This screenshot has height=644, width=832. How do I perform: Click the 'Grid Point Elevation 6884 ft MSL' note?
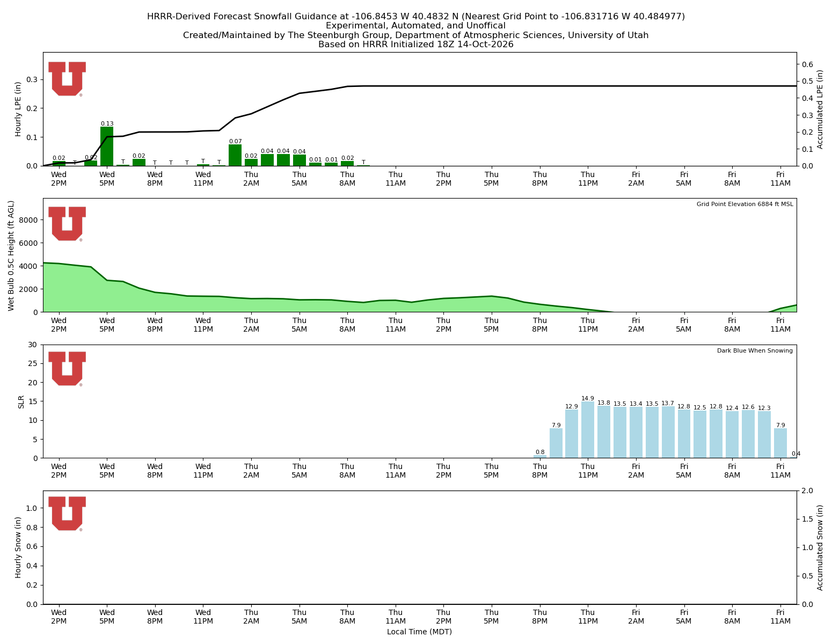[745, 204]
